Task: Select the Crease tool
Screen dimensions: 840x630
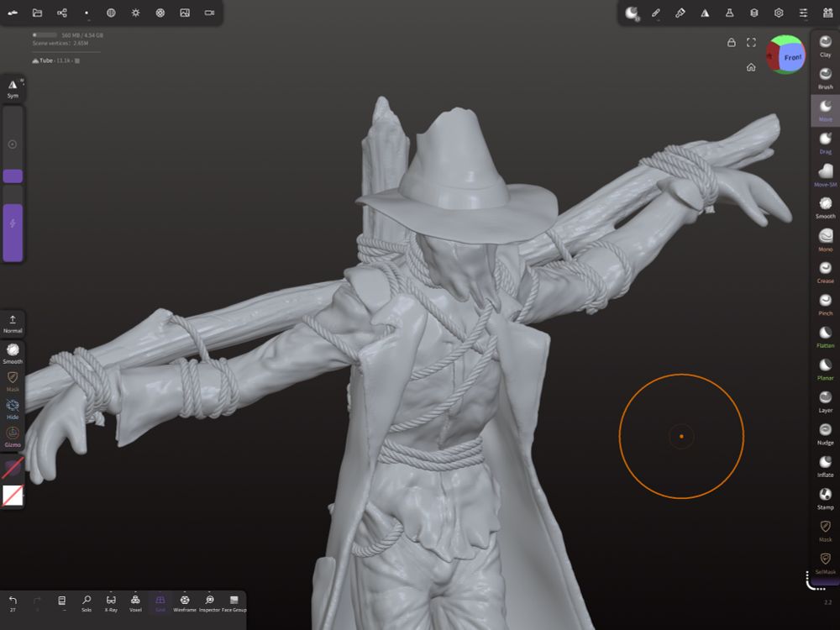Action: click(x=825, y=272)
